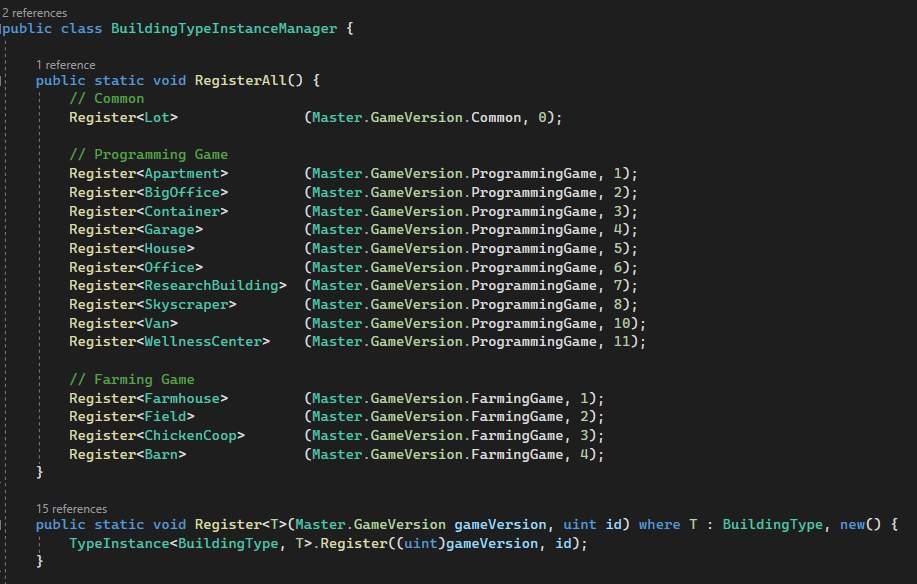The image size is (917, 584).
Task: Click the '// Farming Game' comment
Action: (132, 379)
